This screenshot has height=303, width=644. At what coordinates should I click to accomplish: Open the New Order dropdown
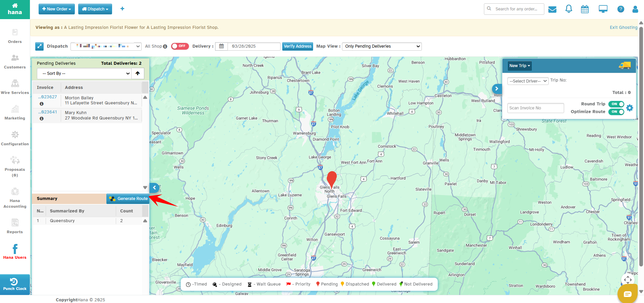tap(57, 9)
